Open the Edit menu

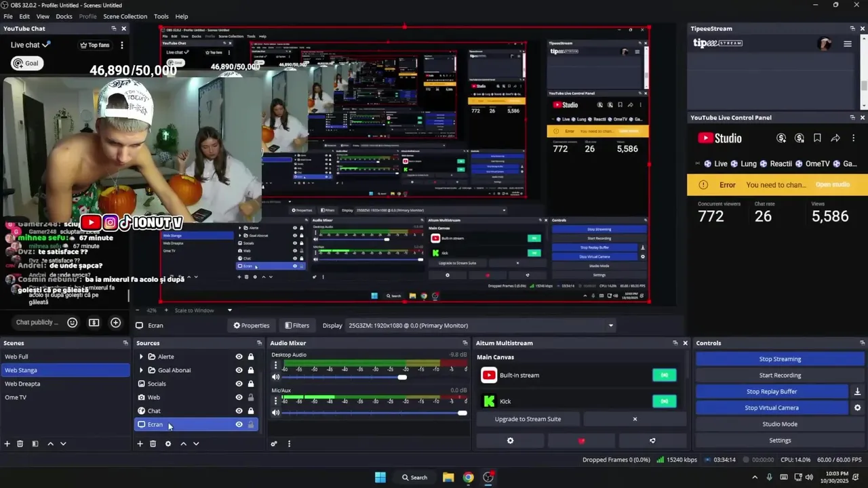pyautogui.click(x=24, y=16)
